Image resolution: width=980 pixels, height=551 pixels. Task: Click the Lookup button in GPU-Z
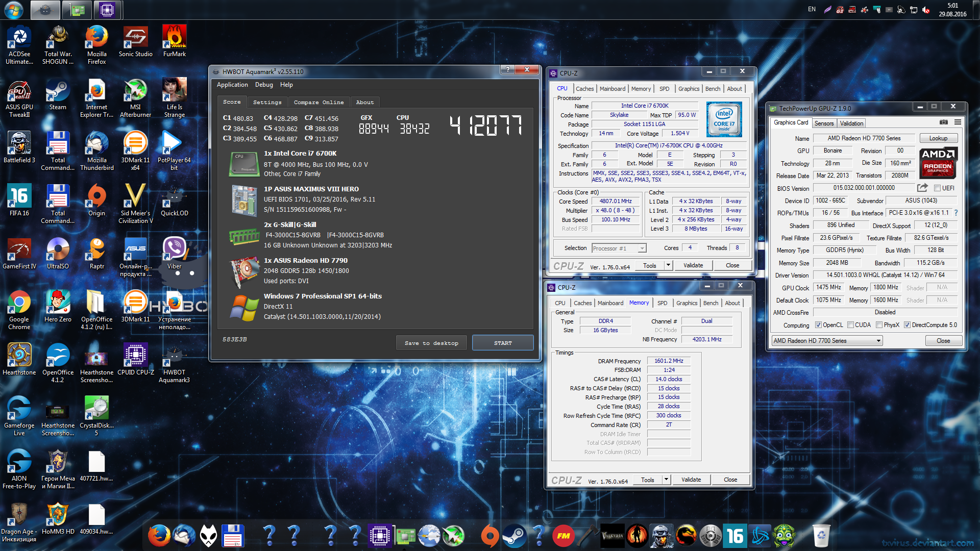pos(938,138)
